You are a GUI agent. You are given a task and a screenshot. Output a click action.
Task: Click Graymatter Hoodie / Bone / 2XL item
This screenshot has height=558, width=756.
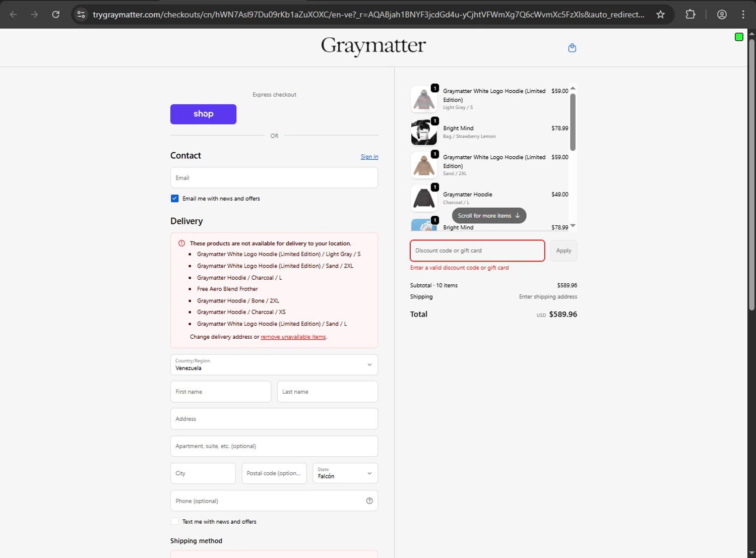[x=238, y=300]
